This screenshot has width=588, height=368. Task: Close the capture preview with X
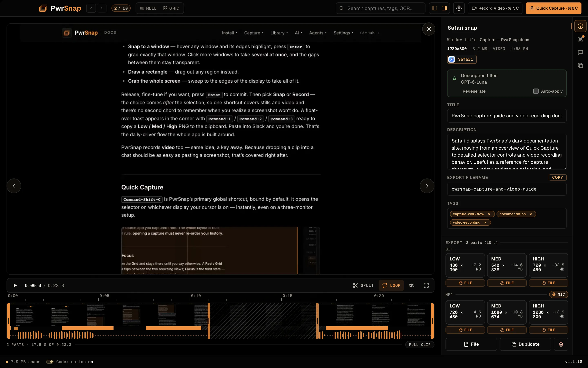[x=429, y=29]
